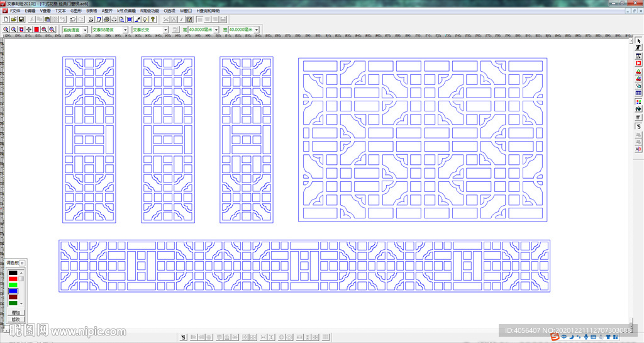This screenshot has height=343, width=644.
Task: Open the G图形 menu
Action: point(75,11)
